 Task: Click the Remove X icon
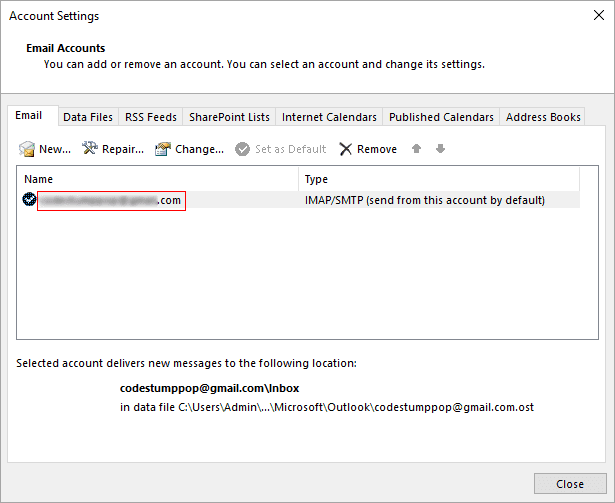[346, 149]
